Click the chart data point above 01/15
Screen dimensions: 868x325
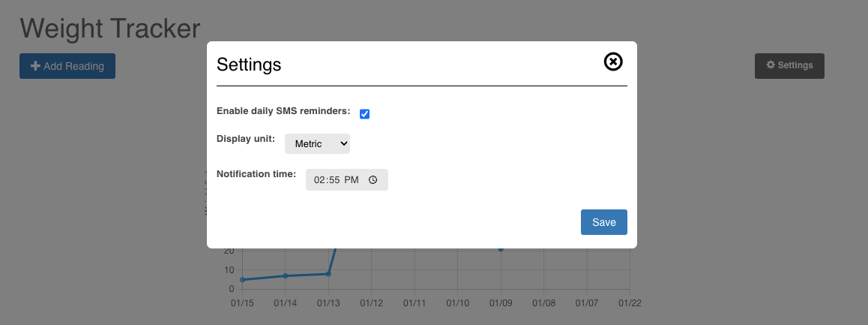(x=242, y=280)
